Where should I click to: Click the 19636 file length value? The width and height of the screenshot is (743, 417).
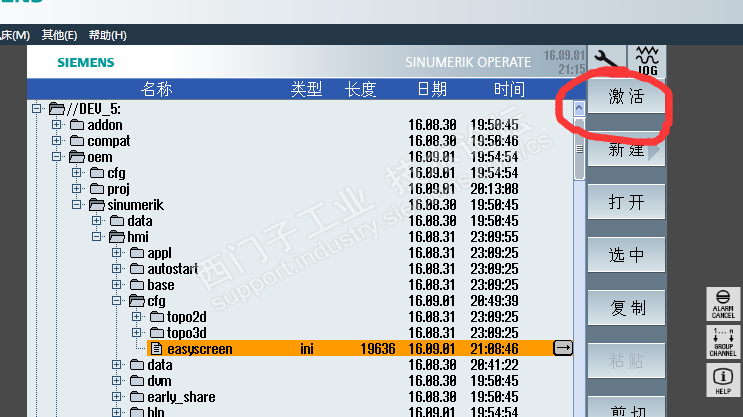[378, 349]
